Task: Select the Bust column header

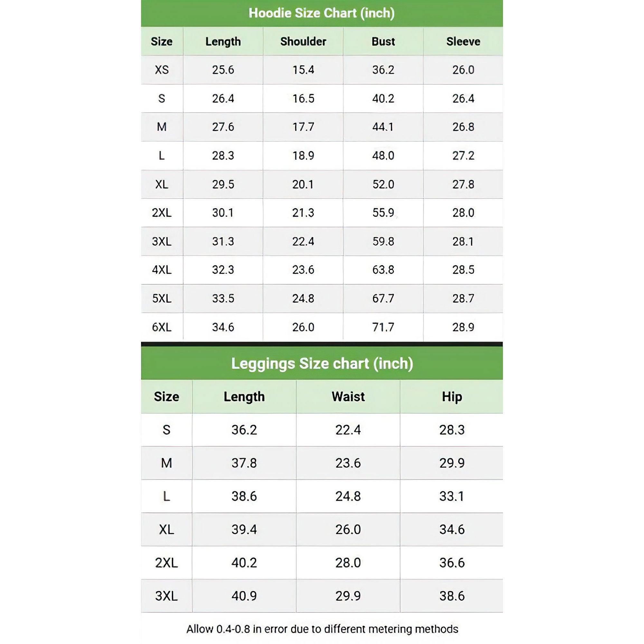Action: [383, 41]
